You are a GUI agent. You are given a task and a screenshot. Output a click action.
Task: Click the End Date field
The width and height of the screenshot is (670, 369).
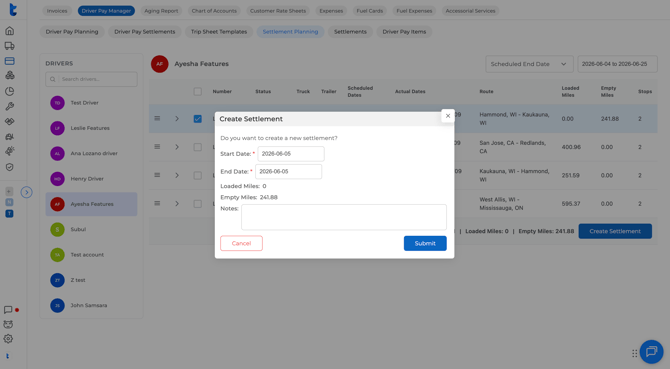coord(288,171)
